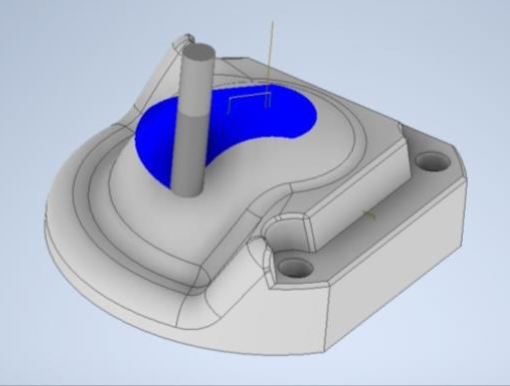Click the cylindrical milling tool's upper shank

click(197, 80)
